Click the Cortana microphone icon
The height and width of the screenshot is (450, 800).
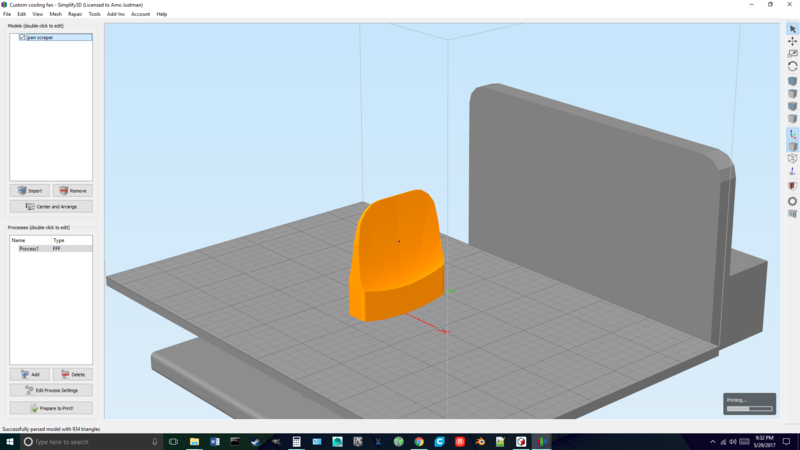(x=155, y=442)
